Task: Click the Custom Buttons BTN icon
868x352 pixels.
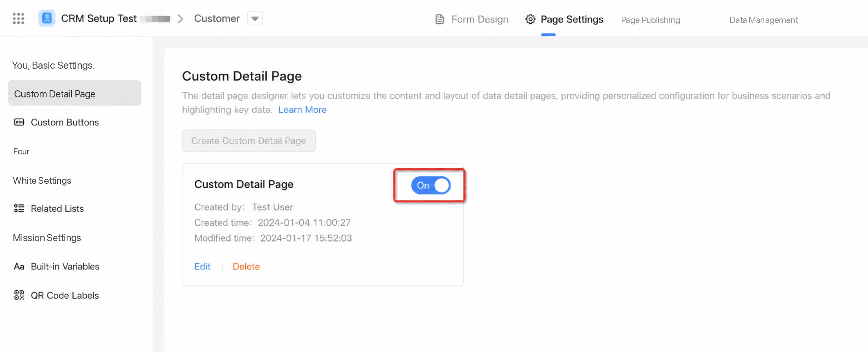Action: tap(19, 122)
